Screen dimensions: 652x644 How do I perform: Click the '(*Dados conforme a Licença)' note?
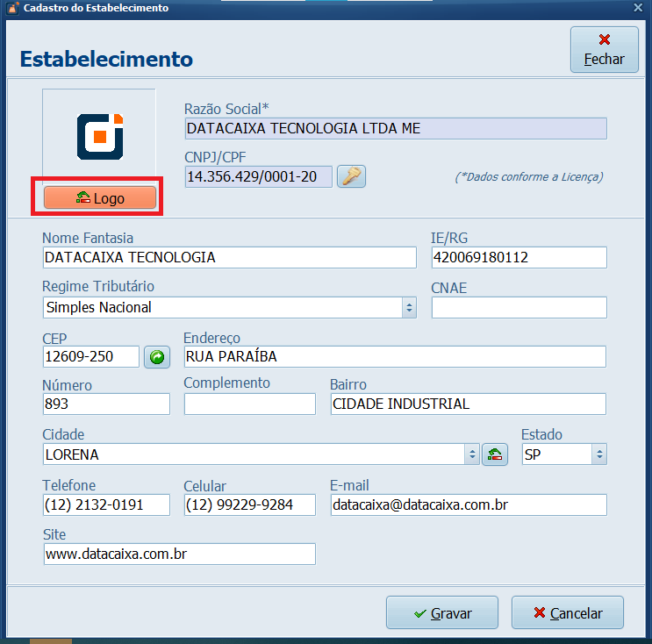[x=529, y=177]
